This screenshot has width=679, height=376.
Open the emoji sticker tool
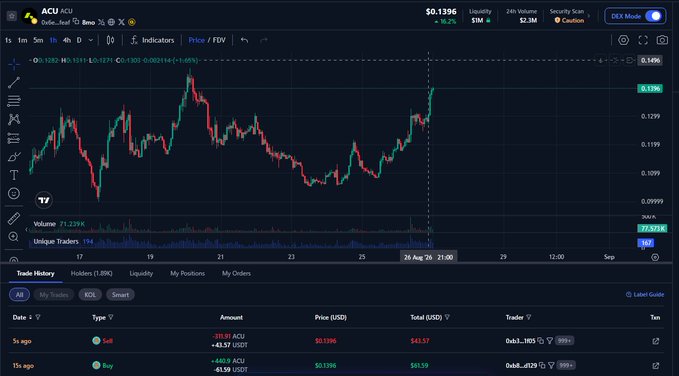pyautogui.click(x=14, y=193)
